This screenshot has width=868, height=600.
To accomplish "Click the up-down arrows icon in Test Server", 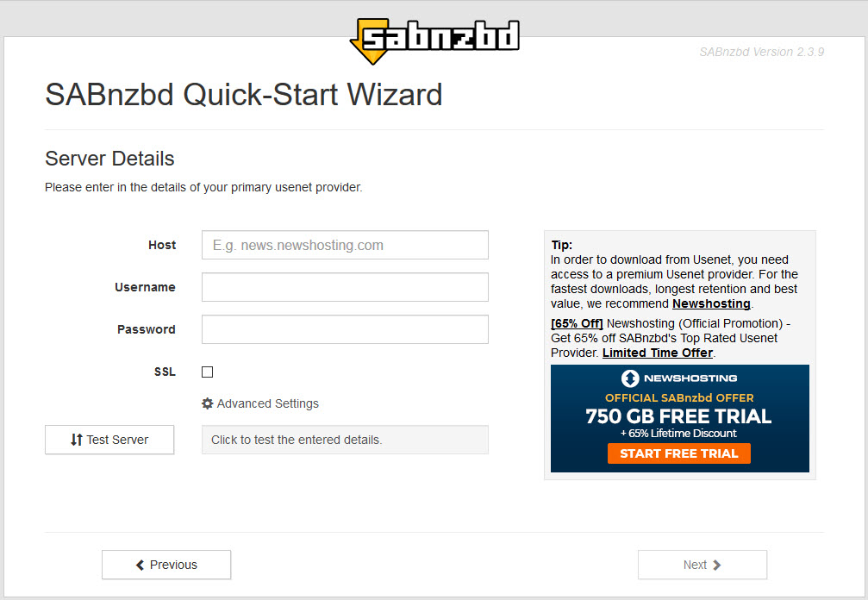I will (77, 440).
